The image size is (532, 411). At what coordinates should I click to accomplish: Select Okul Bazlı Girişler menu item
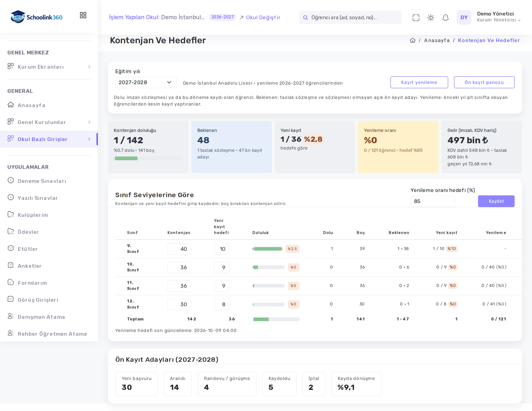49,139
